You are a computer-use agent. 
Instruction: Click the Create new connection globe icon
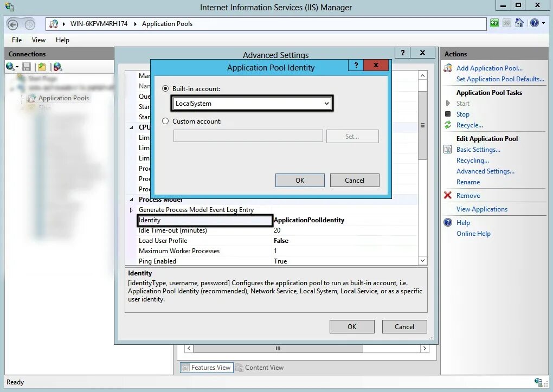[10, 67]
